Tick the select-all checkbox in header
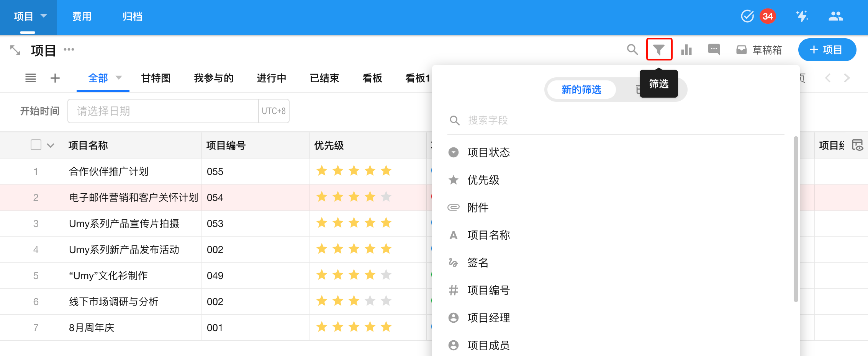This screenshot has width=868, height=356. tap(36, 145)
